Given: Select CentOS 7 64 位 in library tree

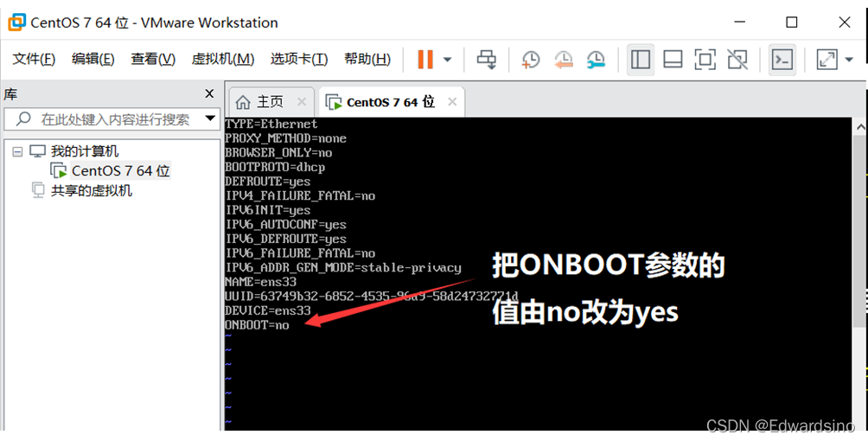Looking at the screenshot, I should pos(121,170).
